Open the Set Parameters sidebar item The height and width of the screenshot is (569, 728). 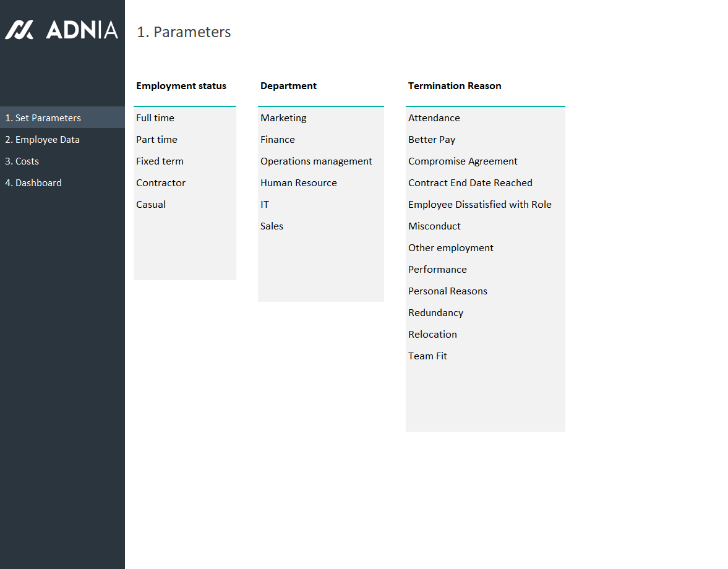[43, 118]
